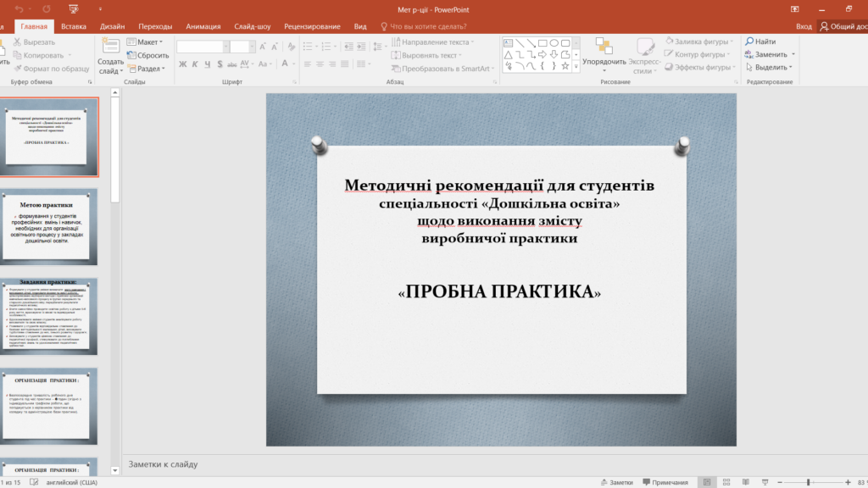Toggle underline (Ч) formatting
This screenshot has width=868, height=488.
point(208,64)
